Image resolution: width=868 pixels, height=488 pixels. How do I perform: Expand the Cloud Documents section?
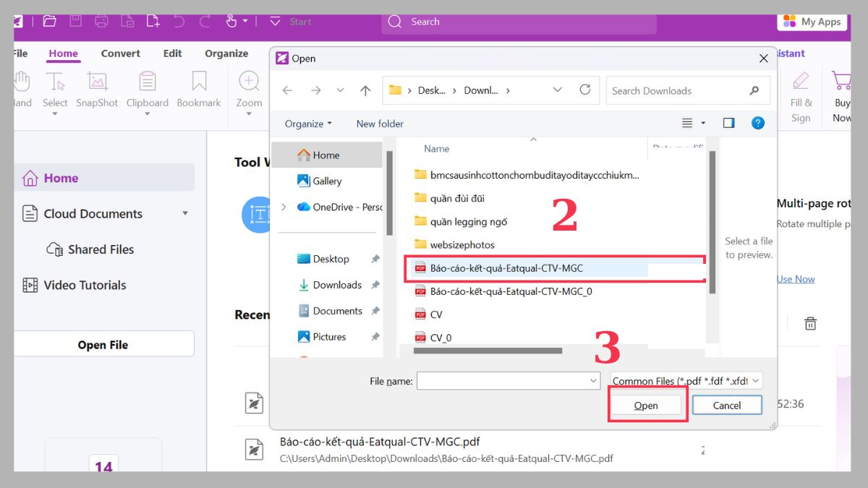pos(185,213)
